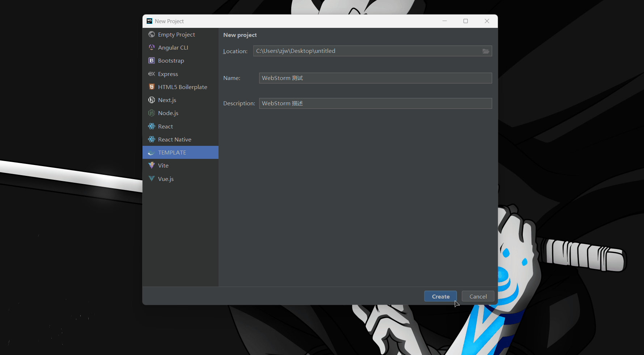Cancel the New Project dialog
The height and width of the screenshot is (355, 644).
[x=478, y=296]
